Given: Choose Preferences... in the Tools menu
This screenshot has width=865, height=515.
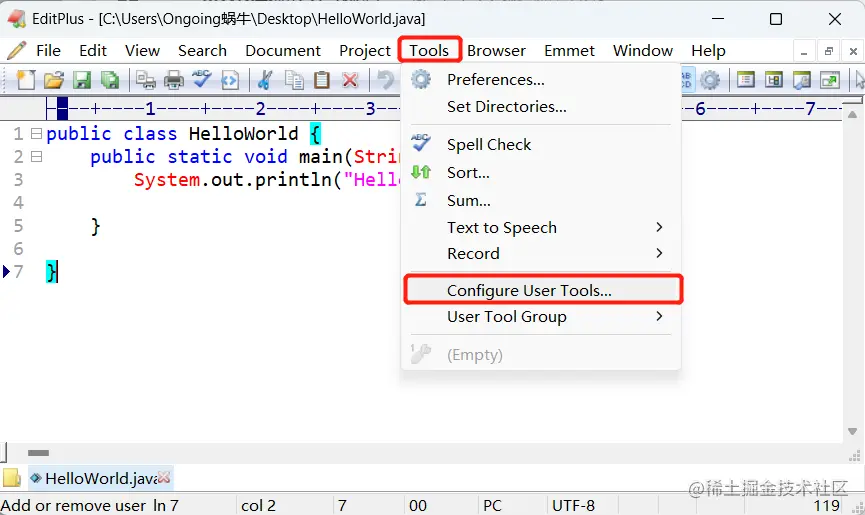Looking at the screenshot, I should 541,80.
